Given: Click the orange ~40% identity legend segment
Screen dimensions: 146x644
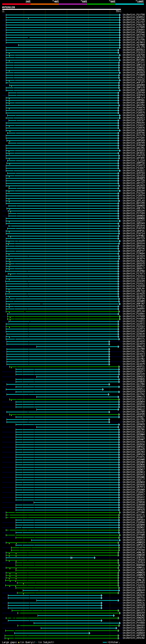Looking at the screenshot, I should click(x=45, y=4).
